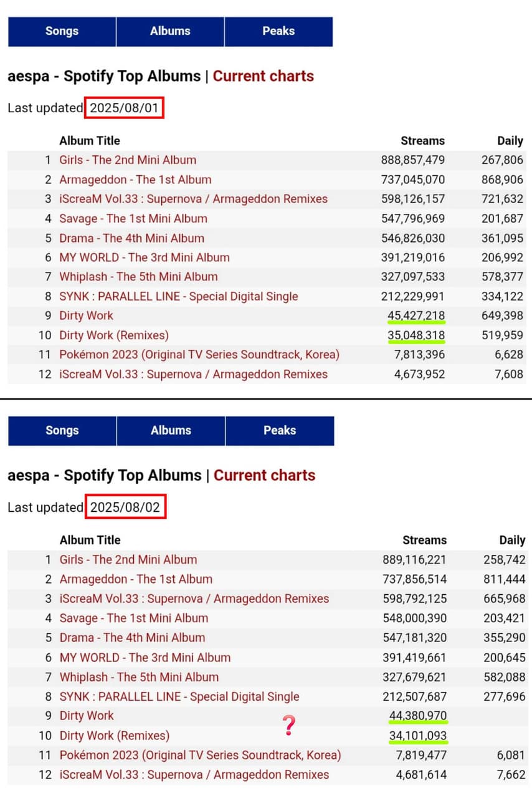
Task: Click Current charts link in top panel
Action: pos(264,76)
